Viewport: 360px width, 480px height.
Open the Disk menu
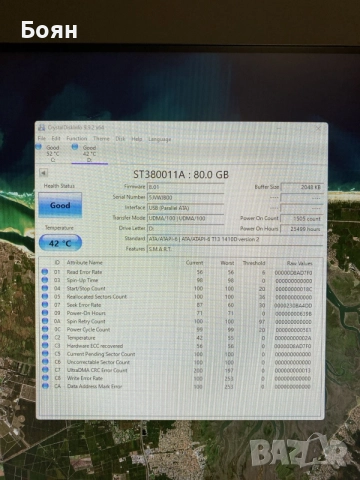pyautogui.click(x=120, y=139)
